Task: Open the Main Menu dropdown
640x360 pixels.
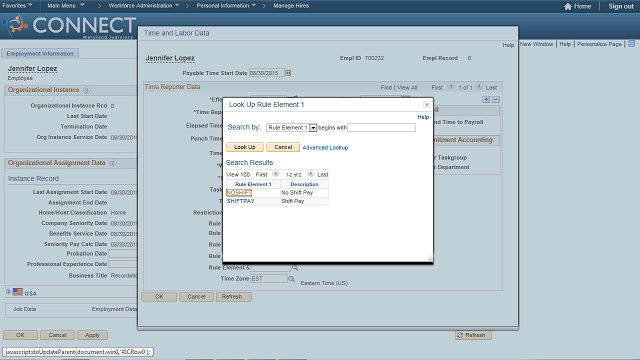Action: point(66,6)
